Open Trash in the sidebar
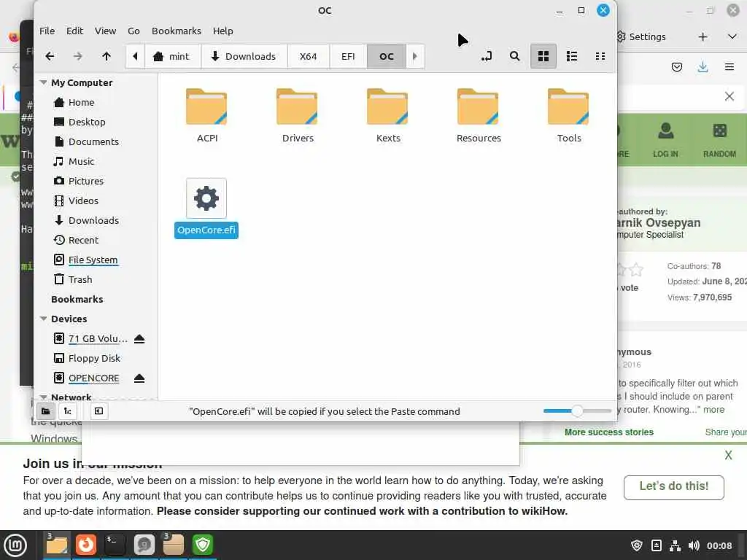Image resolution: width=747 pixels, height=560 pixels. coord(80,279)
